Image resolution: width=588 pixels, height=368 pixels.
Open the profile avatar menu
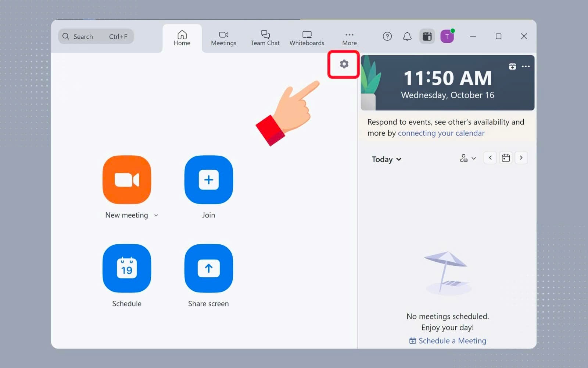pyautogui.click(x=447, y=36)
